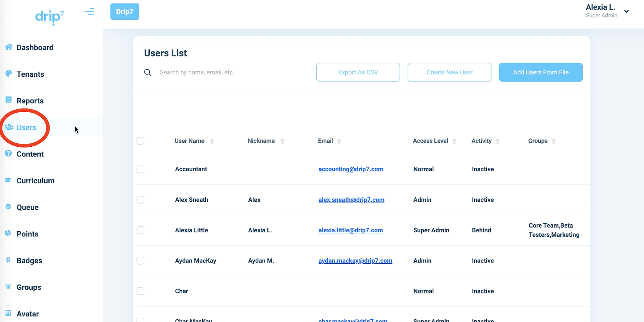Open alex.sneath@drip7.com email link
The width and height of the screenshot is (644, 322).
(351, 200)
